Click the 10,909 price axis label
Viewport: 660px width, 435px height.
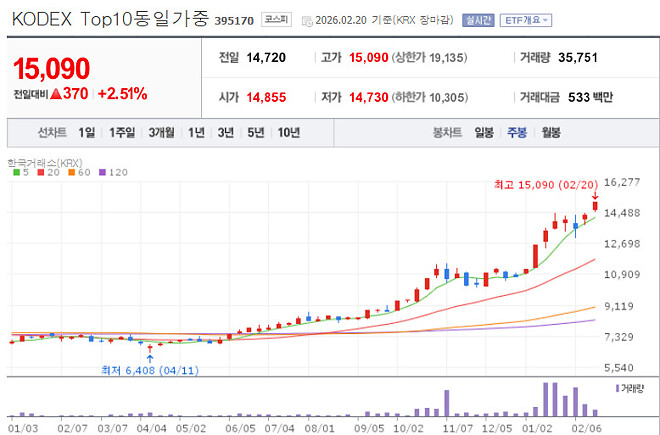(x=622, y=275)
